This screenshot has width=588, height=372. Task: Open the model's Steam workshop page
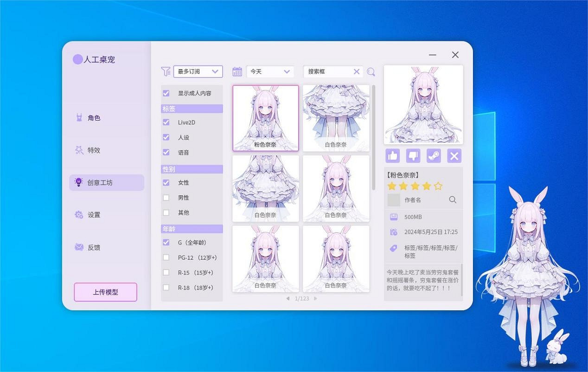pos(433,155)
